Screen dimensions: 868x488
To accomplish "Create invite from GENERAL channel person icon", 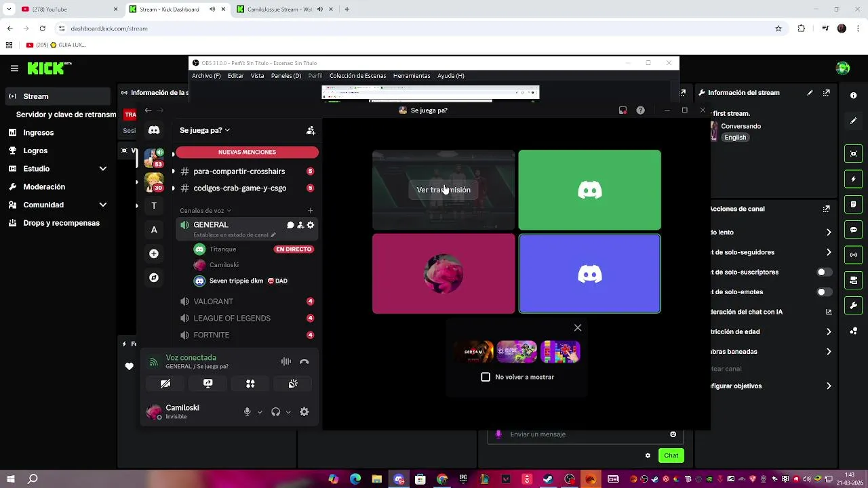I will click(300, 225).
